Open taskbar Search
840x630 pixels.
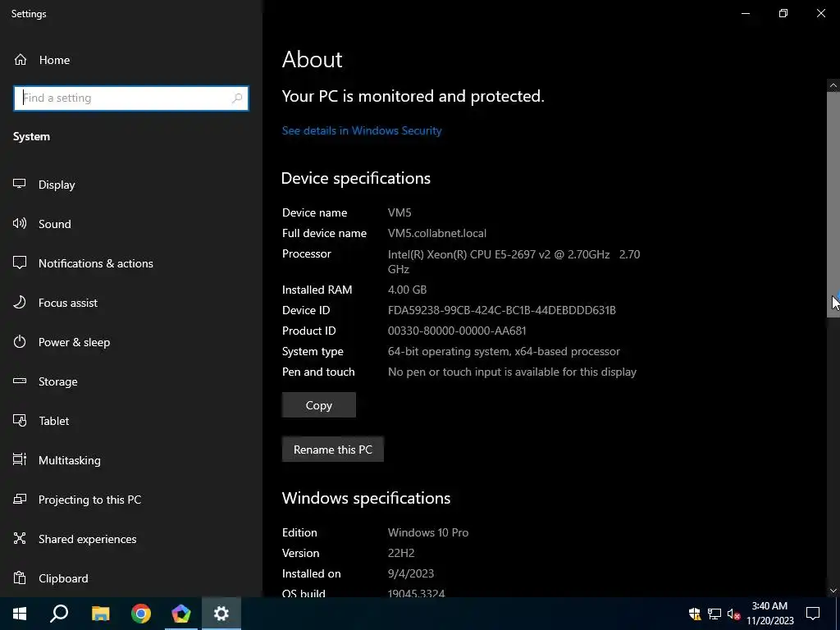[59, 614]
